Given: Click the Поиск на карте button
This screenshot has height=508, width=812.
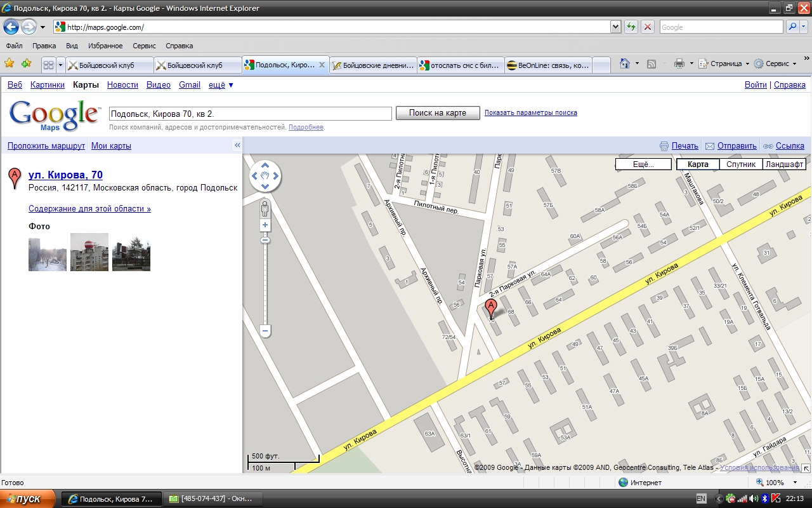Looking at the screenshot, I should tap(437, 113).
